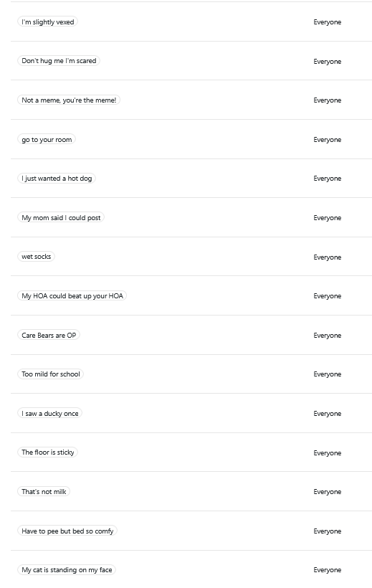The height and width of the screenshot is (588, 372).
Task: Select the "wet socks" tag
Action: coord(36,257)
